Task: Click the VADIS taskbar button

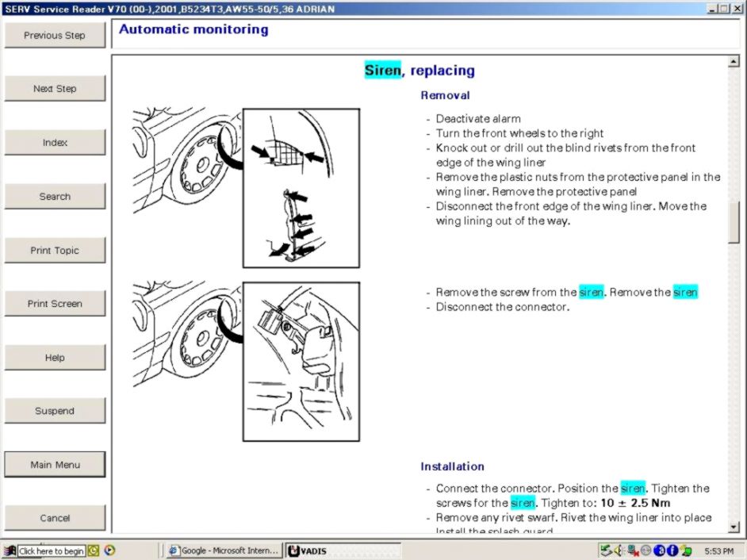Action: tap(343, 550)
